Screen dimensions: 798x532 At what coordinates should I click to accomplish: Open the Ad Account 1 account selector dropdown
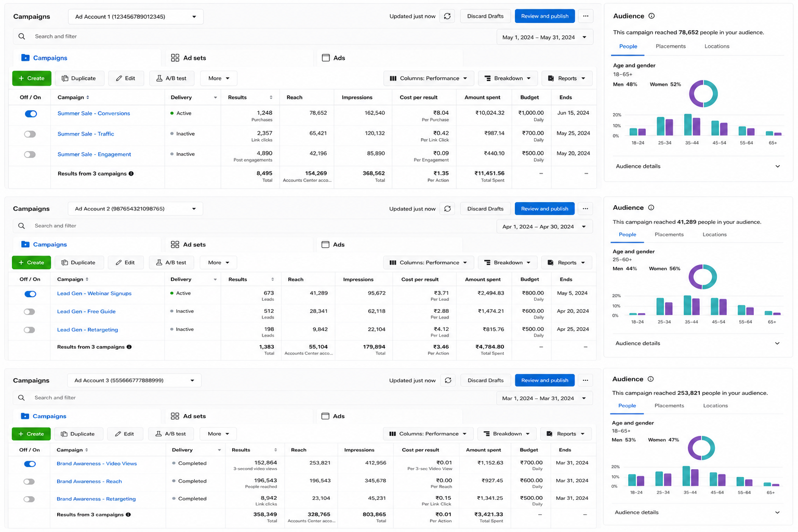click(136, 17)
